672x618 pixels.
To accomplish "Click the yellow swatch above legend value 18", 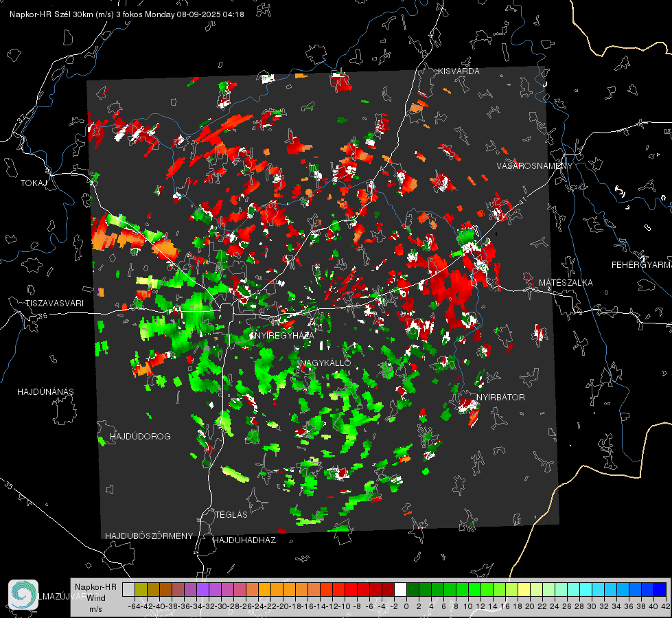I will 524,589.
